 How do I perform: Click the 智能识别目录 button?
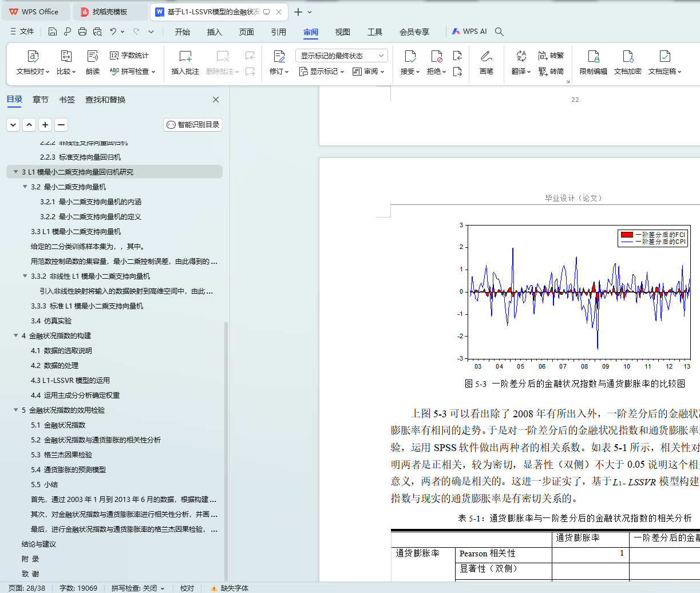click(193, 125)
